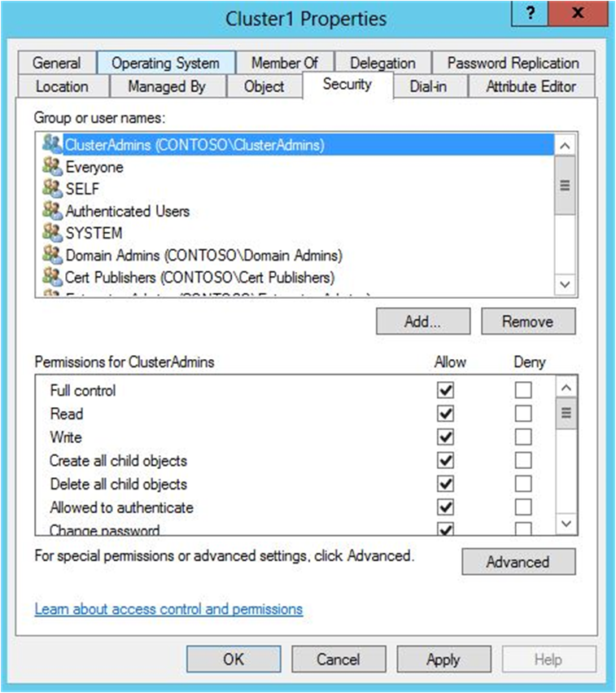This screenshot has height=693, width=616.
Task: Check Deny for Create all child objects
Action: (x=523, y=461)
